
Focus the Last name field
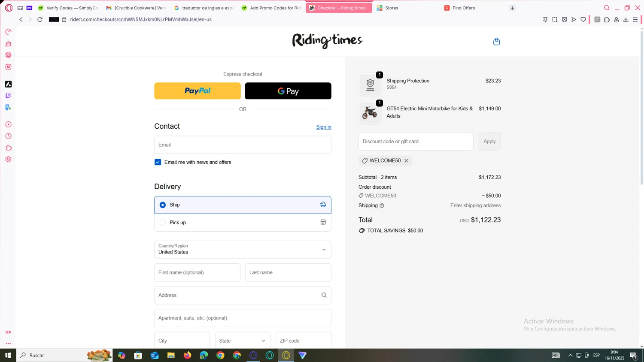coord(288,272)
